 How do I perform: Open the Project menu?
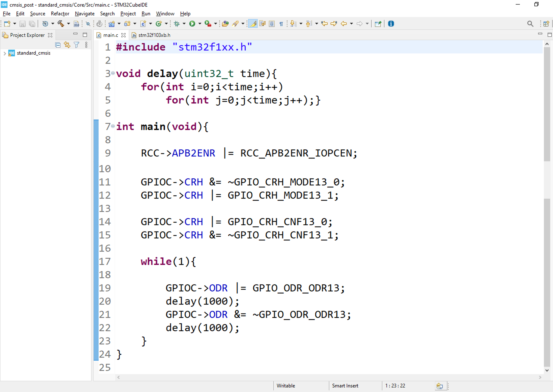coord(128,13)
